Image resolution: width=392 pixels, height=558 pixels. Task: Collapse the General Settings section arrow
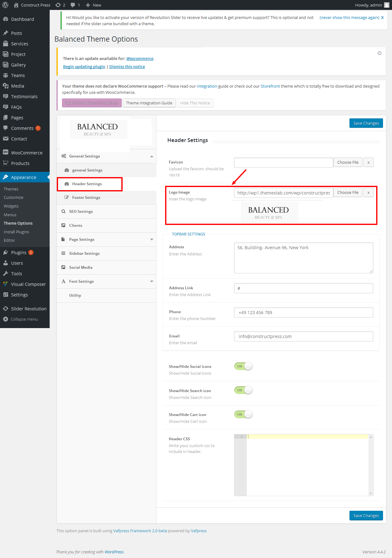point(151,156)
